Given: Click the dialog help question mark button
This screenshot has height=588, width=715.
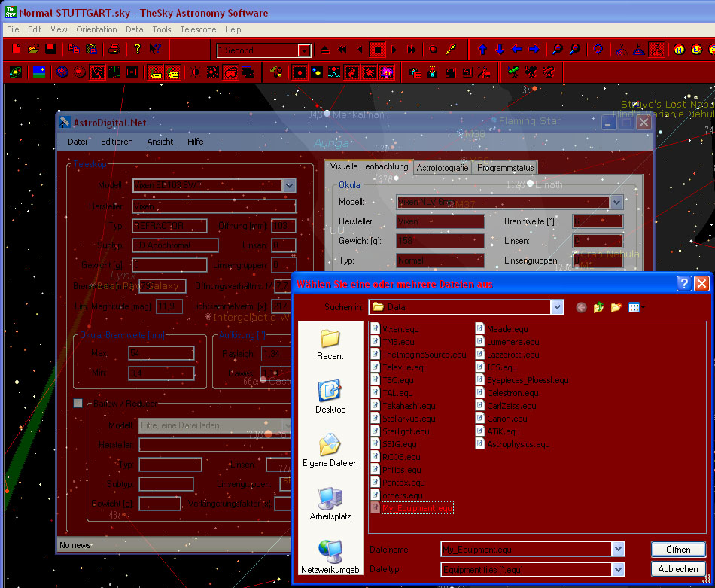Looking at the screenshot, I should coord(683,284).
